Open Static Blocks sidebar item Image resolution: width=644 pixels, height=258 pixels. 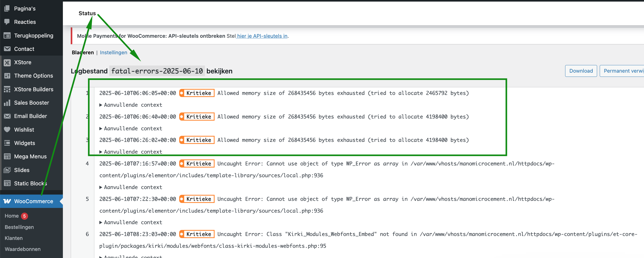click(30, 183)
